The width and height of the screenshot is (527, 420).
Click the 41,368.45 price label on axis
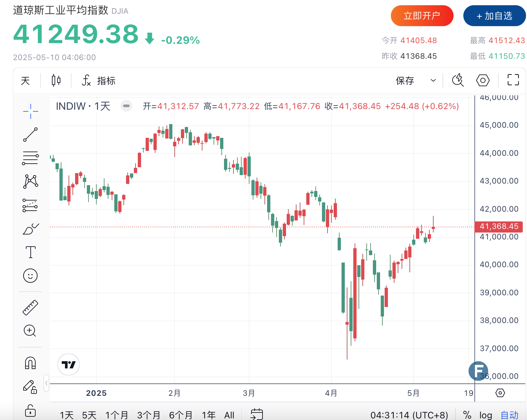(x=499, y=226)
